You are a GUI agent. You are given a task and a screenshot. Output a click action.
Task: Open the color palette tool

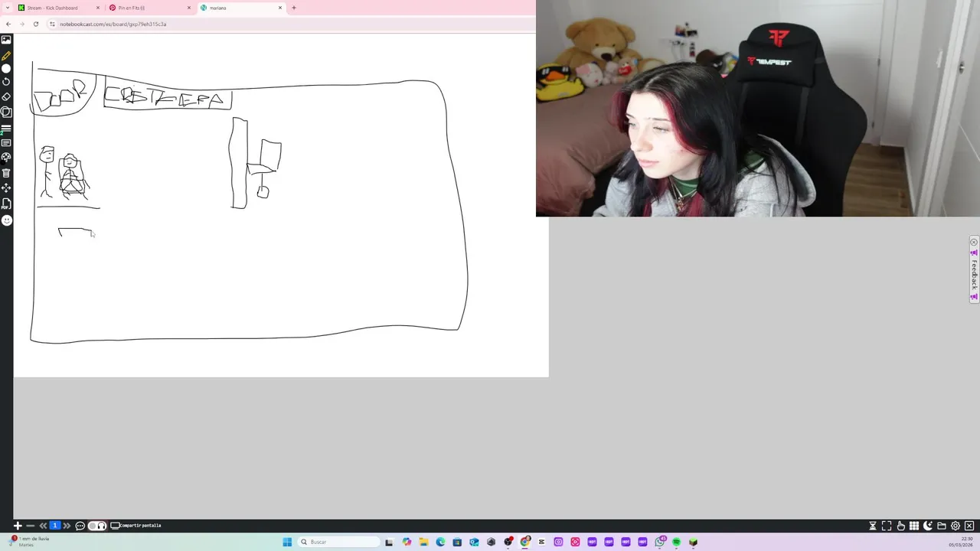(6, 158)
